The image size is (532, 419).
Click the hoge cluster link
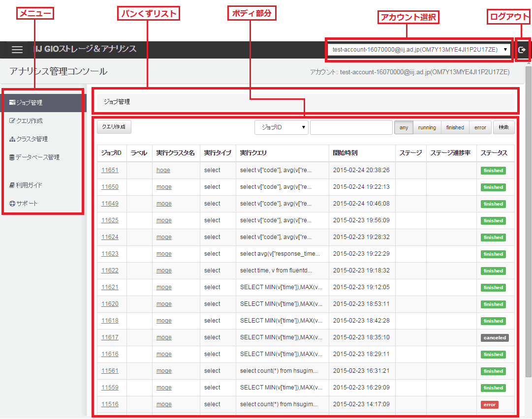163,170
